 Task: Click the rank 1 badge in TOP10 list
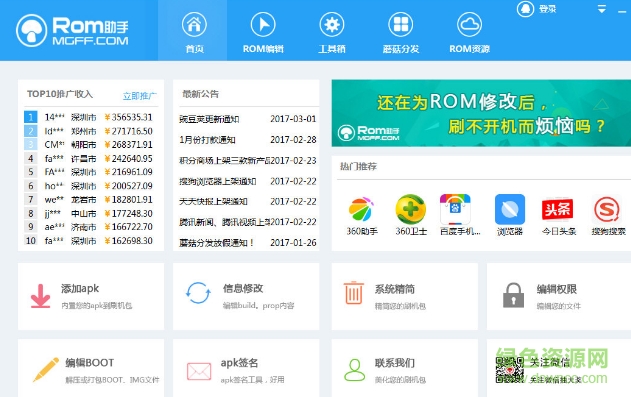(x=31, y=117)
